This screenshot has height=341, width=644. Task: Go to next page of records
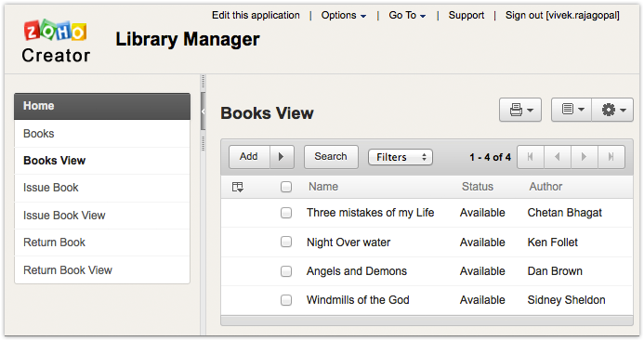tap(584, 156)
